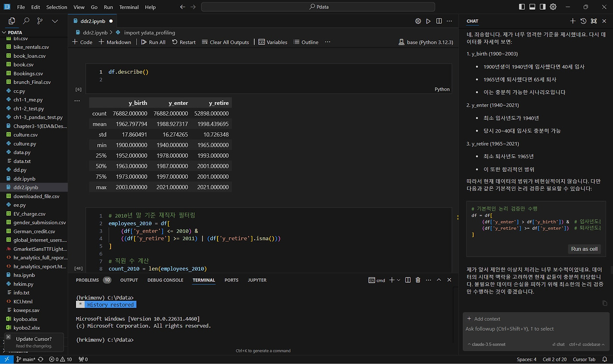
Task: Collapse the PDATA folder tree
Action: [15, 33]
